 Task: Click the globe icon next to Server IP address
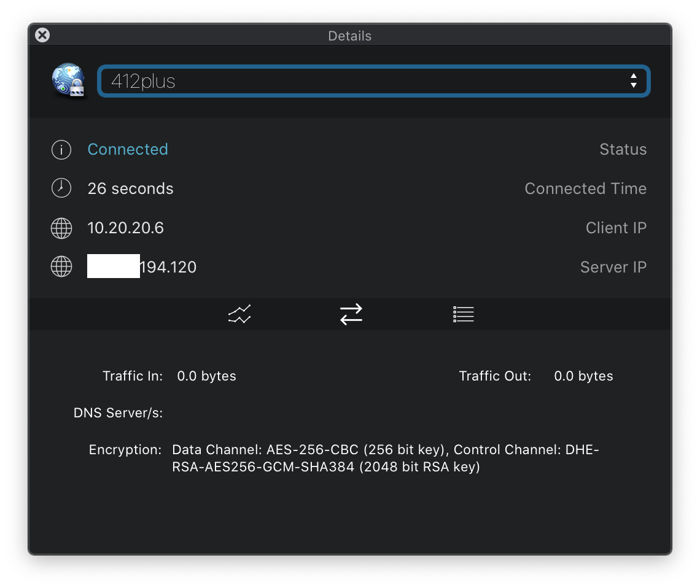(61, 267)
